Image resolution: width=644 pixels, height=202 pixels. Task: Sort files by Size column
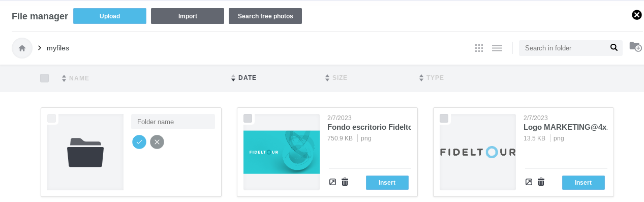coord(336,78)
